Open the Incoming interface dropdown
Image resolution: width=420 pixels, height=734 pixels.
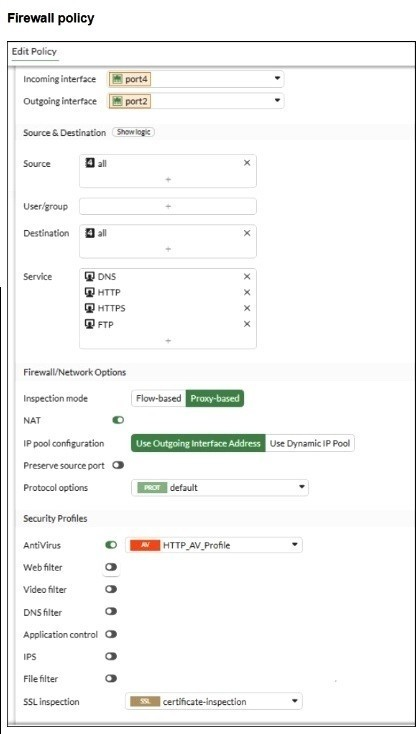tap(196, 79)
